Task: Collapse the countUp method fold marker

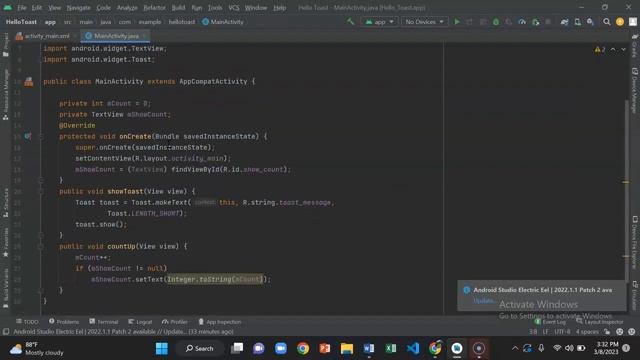Action: point(41,246)
